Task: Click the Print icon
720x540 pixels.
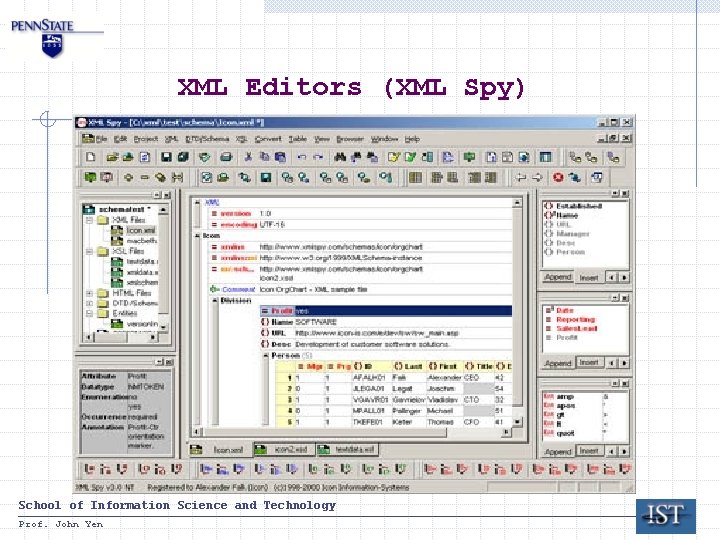Action: (x=226, y=157)
